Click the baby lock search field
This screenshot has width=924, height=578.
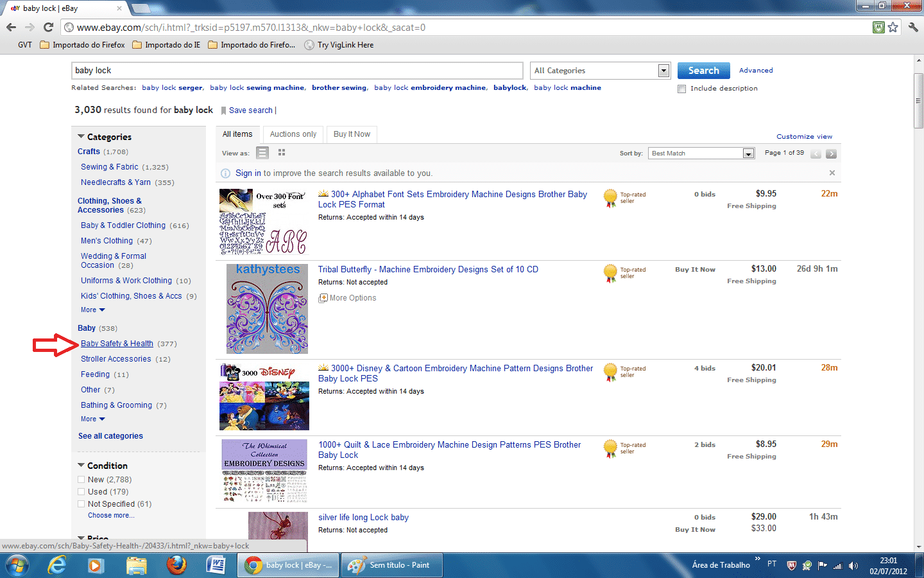297,71
